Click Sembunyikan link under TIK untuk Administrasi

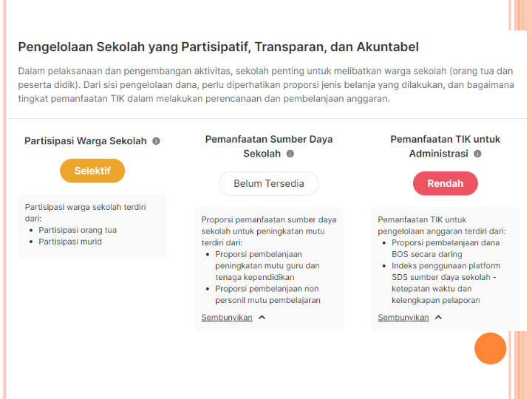click(x=403, y=318)
